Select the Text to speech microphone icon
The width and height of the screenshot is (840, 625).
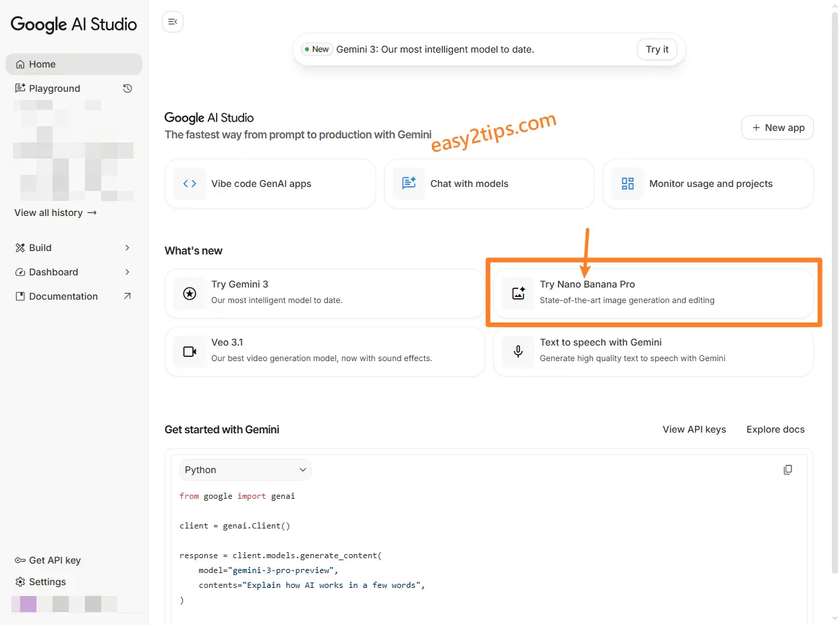517,352
